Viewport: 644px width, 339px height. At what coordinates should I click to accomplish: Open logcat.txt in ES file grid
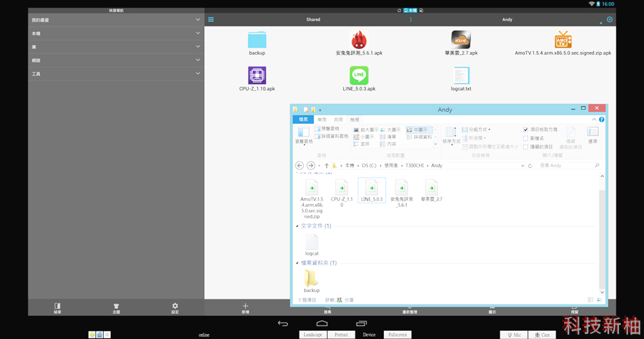click(x=461, y=78)
